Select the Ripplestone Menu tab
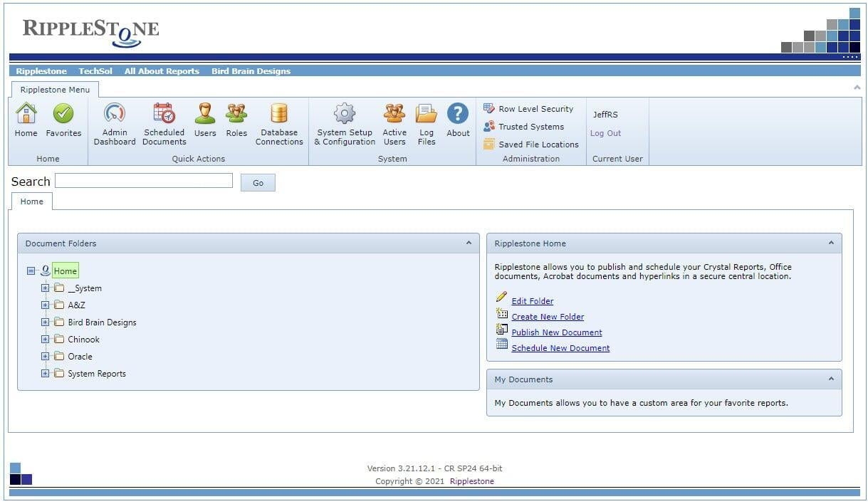The image size is (868, 504). tap(55, 90)
